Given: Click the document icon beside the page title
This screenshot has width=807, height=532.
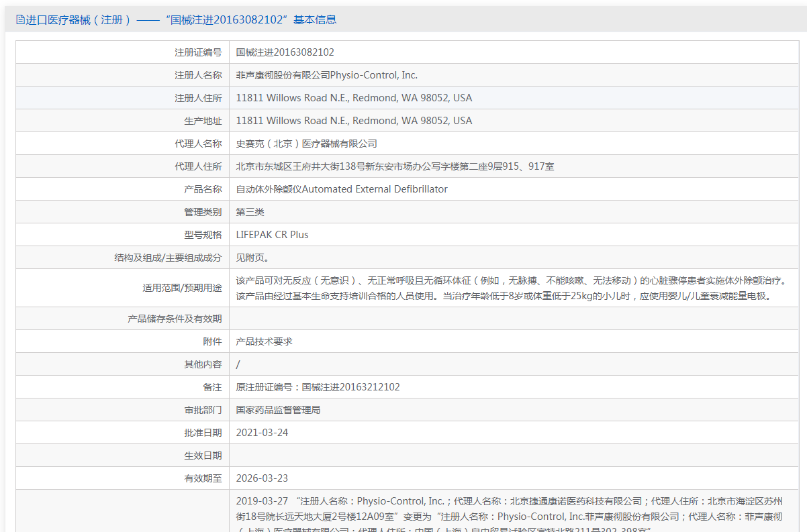Looking at the screenshot, I should tap(20, 20).
